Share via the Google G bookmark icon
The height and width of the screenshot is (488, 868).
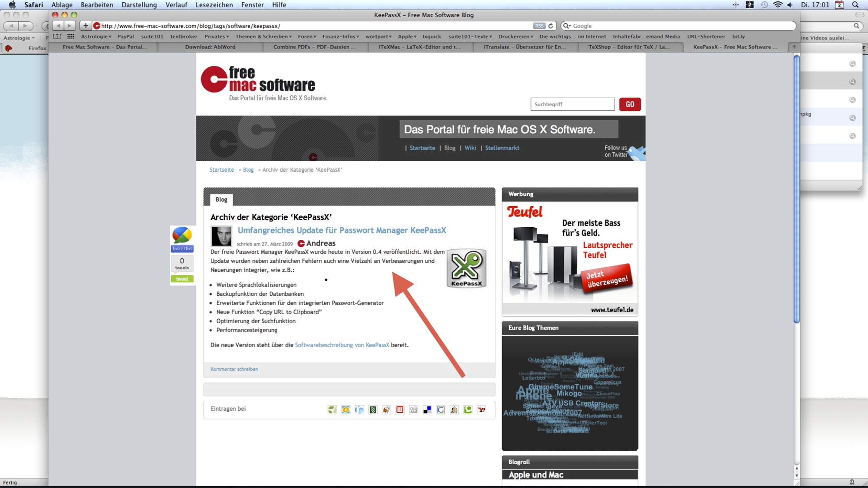click(x=441, y=410)
